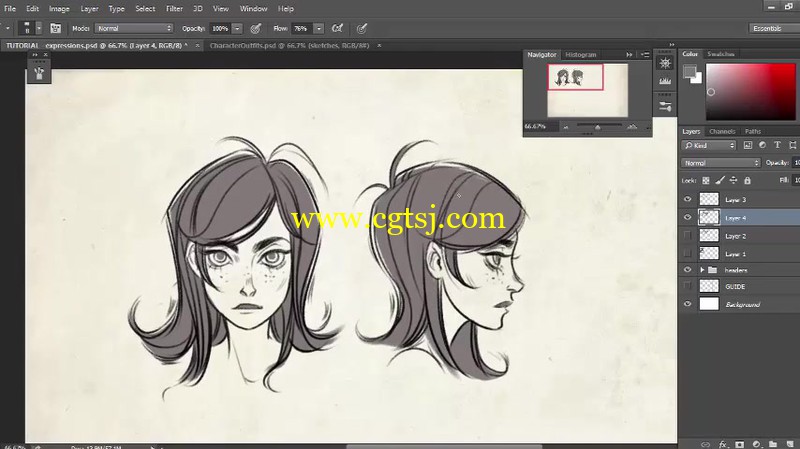
Task: Click the foreground color swatch in Color panel
Action: coord(689,71)
